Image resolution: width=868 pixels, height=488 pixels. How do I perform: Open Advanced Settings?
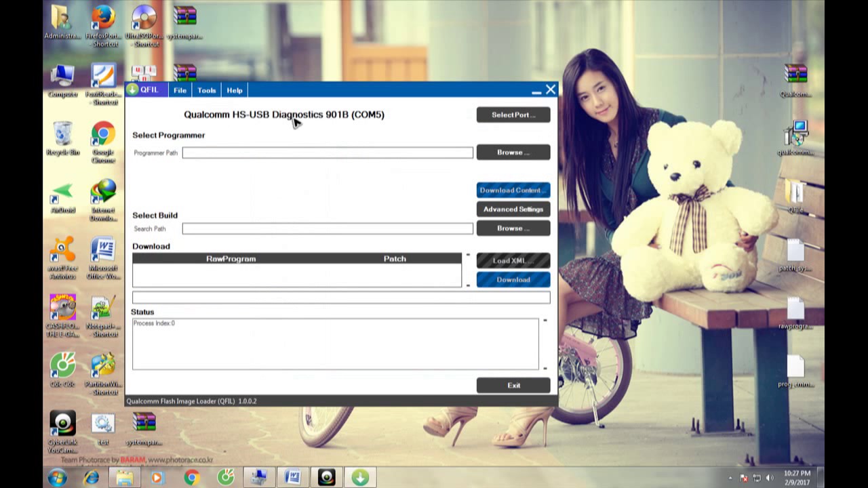click(513, 209)
